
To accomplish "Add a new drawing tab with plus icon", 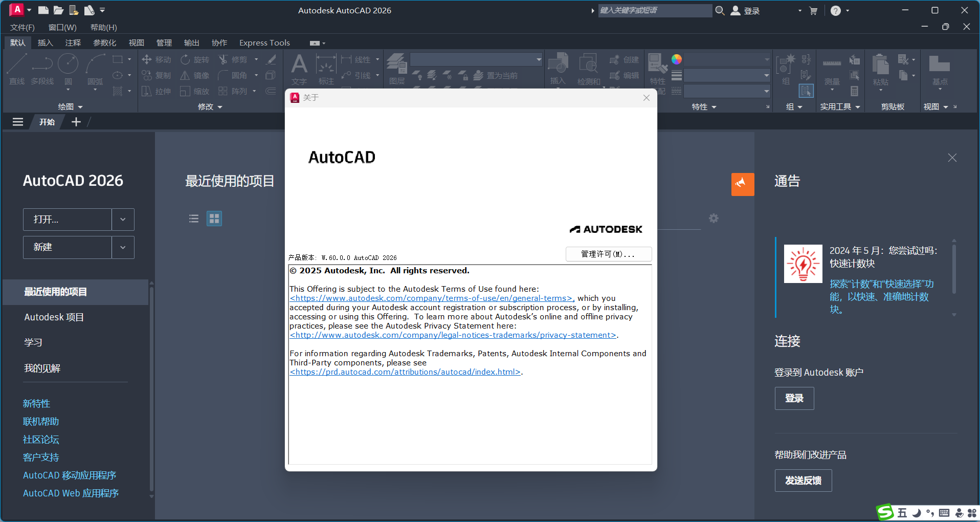I will tap(76, 122).
